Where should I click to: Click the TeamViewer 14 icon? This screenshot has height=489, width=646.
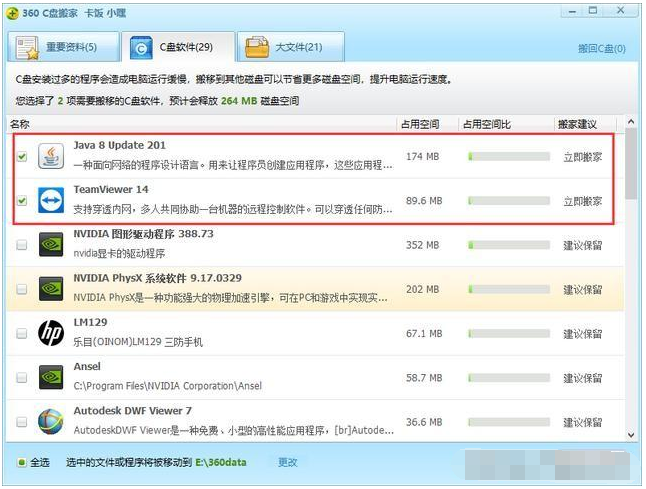[x=51, y=200]
